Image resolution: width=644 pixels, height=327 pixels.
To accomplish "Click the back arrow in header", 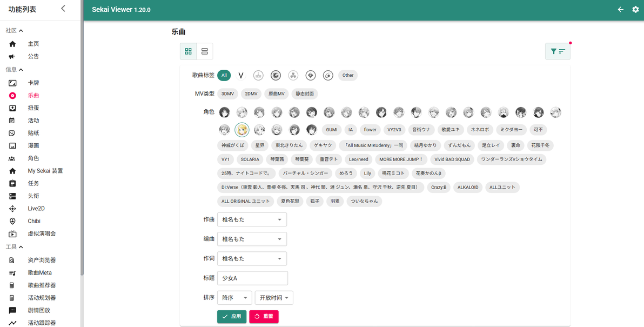I will click(x=621, y=9).
